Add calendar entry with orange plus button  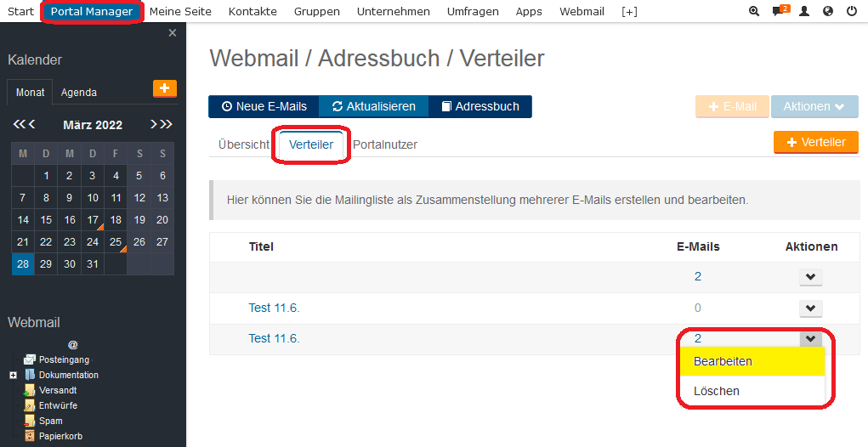[164, 88]
